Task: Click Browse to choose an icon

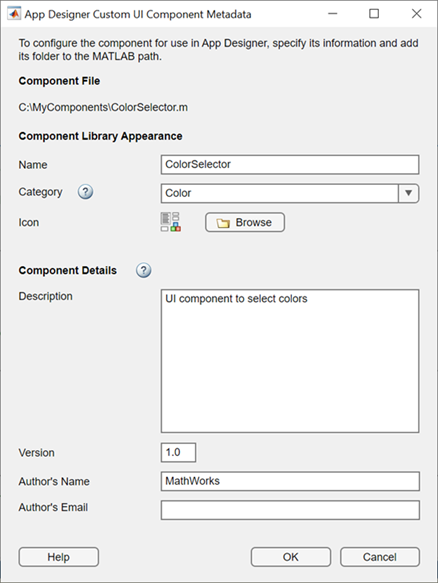Action: coord(245,222)
